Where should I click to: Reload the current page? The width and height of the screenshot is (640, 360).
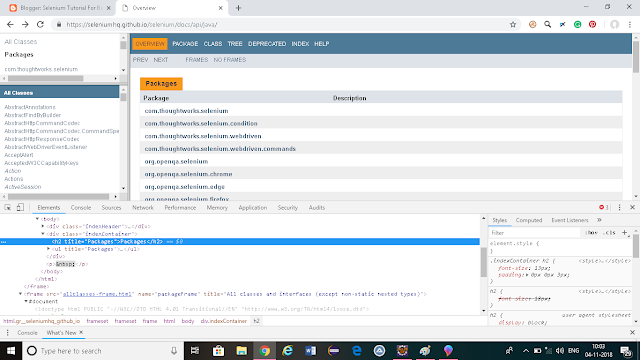(40, 24)
